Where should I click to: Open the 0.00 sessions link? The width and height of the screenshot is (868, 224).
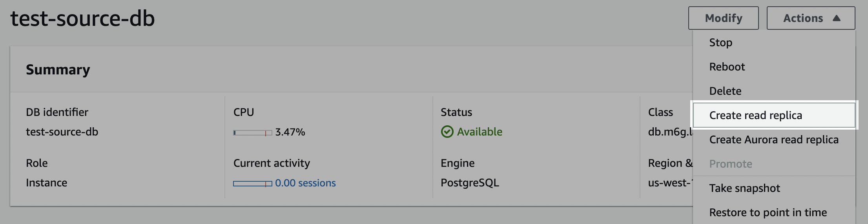(x=305, y=183)
